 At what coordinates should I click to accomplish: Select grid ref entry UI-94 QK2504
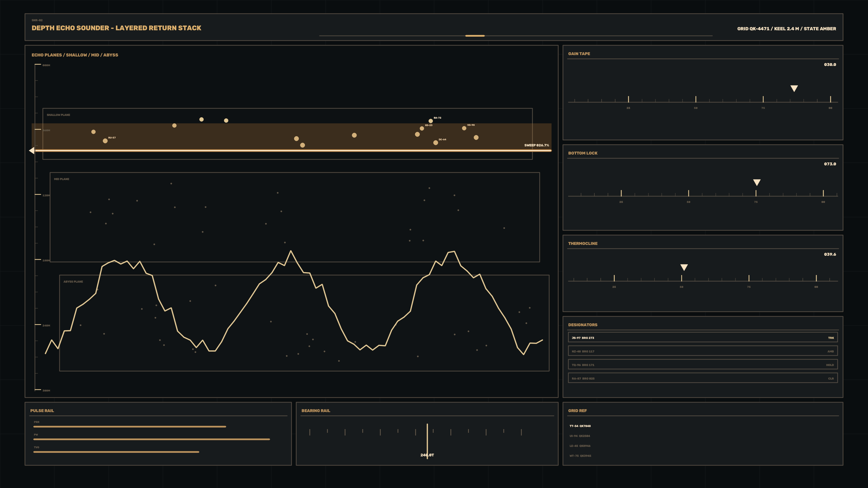tap(580, 436)
